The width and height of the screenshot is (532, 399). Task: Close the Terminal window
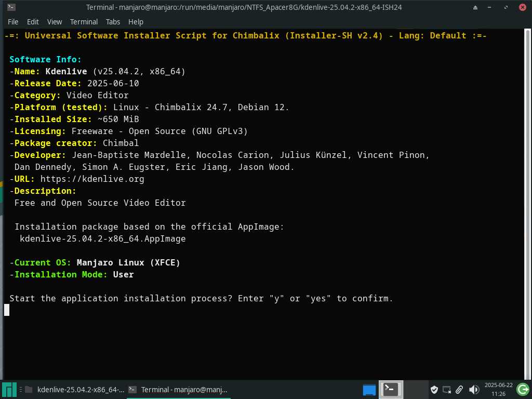[x=523, y=7]
